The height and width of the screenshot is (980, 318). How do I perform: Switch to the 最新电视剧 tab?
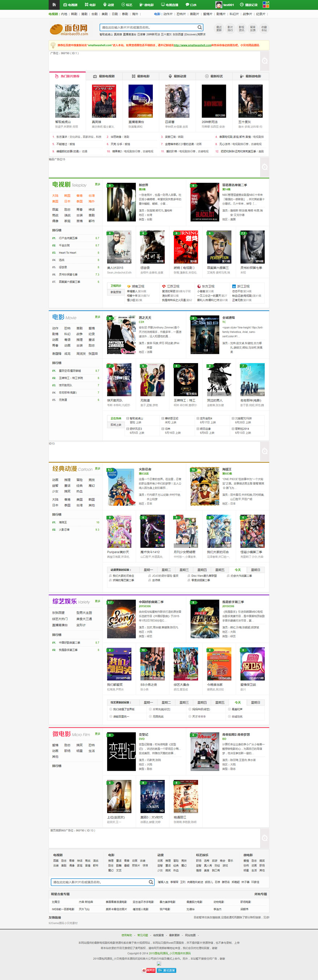(x=104, y=76)
